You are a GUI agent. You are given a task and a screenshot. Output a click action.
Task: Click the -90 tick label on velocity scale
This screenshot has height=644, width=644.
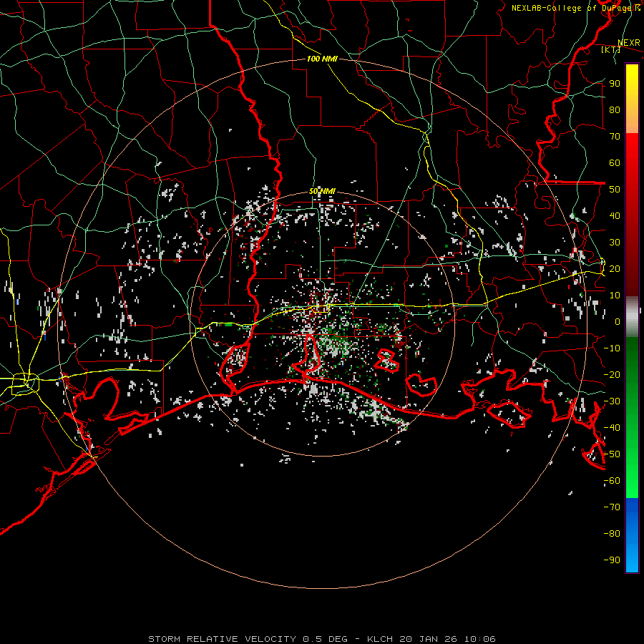tap(612, 560)
